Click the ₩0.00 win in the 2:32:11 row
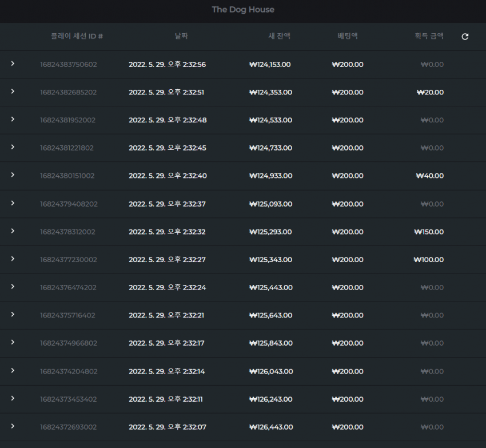The width and height of the screenshot is (486, 448). click(432, 399)
